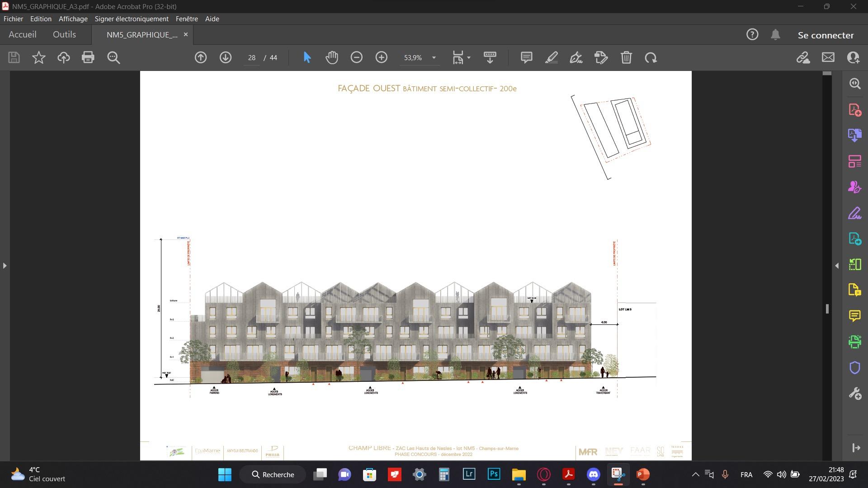868x488 pixels.
Task: Open the Sign document pen tool
Action: pyautogui.click(x=576, y=57)
